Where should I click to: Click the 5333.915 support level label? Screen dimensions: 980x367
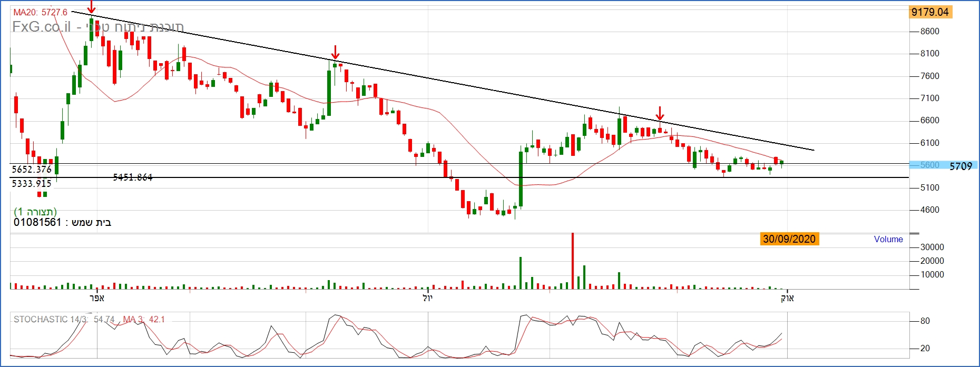32,183
